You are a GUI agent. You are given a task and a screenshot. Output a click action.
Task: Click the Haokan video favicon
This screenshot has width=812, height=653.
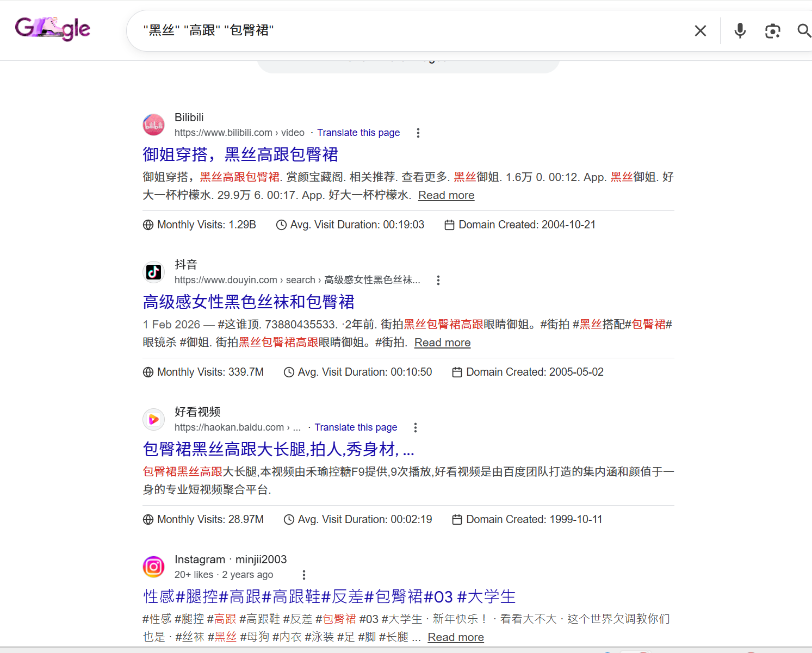153,419
